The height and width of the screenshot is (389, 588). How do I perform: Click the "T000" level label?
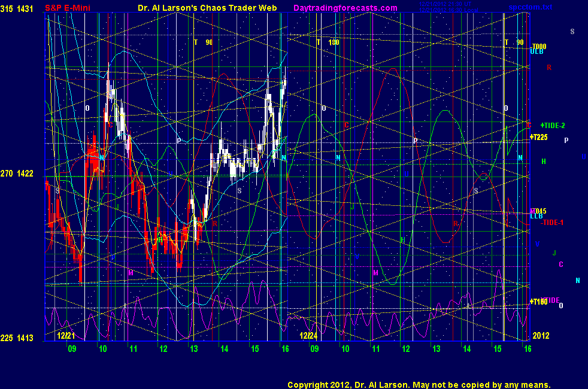(x=539, y=47)
